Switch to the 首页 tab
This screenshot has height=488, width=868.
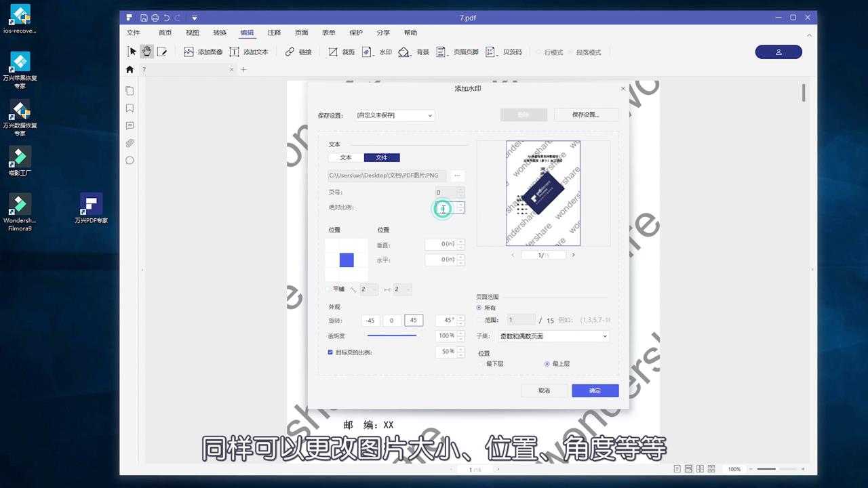[165, 33]
